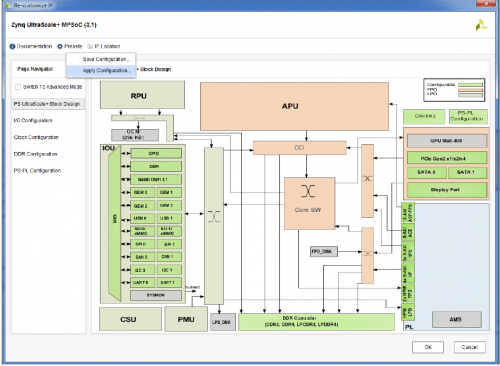Screen dimensions: 500x366
Task: Click the HPM LPD port block
Action: coord(408,312)
